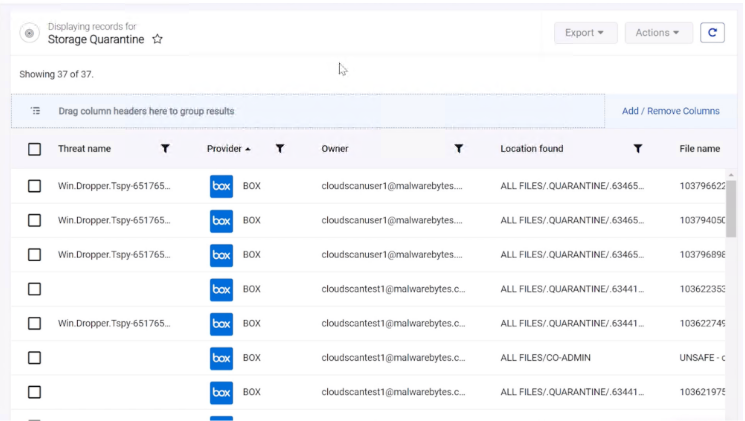Viewport: 745px width, 421px height.
Task: Click the Add / Remove Columns link
Action: coord(670,111)
